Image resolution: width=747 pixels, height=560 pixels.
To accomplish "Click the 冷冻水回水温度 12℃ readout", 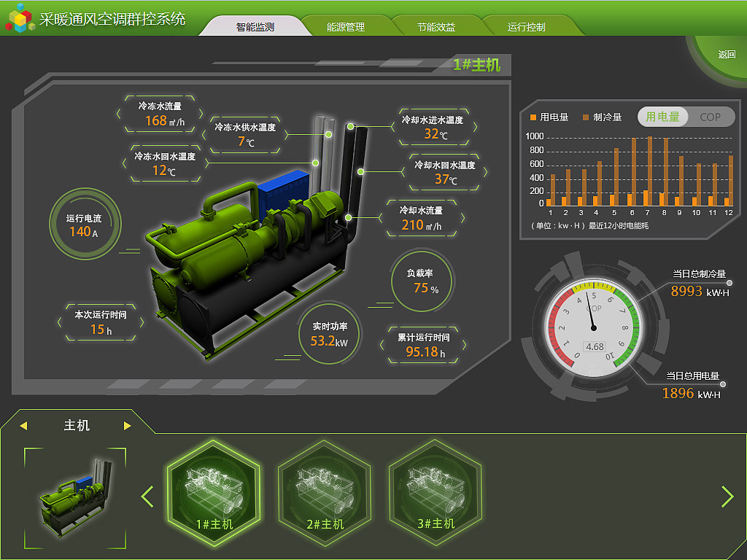I will [x=166, y=164].
